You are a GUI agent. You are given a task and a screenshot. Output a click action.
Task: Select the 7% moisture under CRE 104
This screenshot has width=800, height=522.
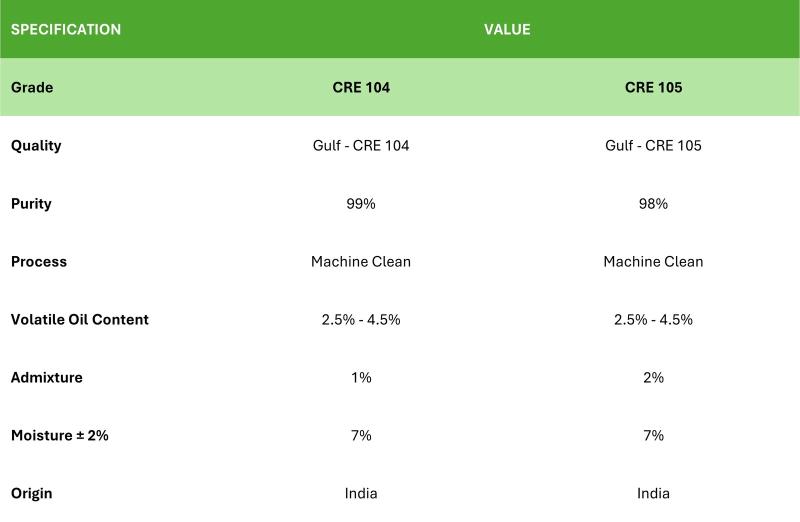(361, 435)
